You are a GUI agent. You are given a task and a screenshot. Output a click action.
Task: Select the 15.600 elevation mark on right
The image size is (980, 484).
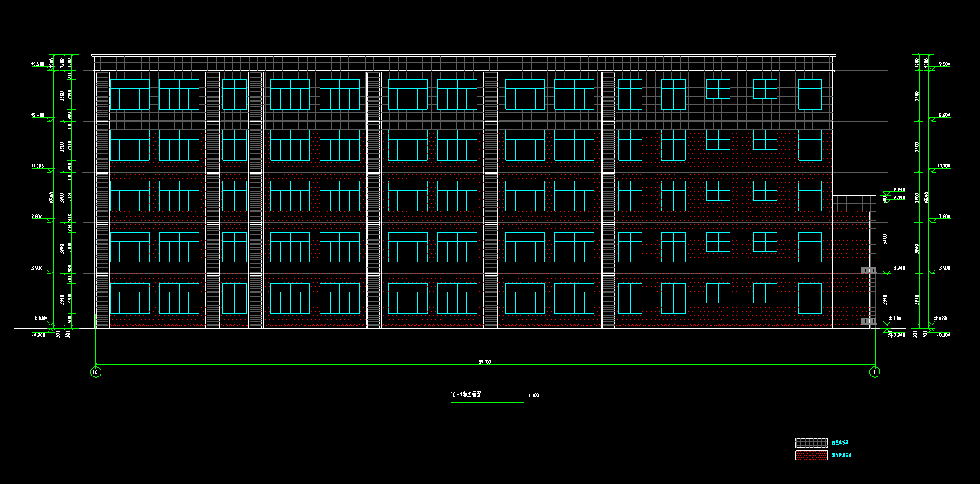pyautogui.click(x=943, y=115)
